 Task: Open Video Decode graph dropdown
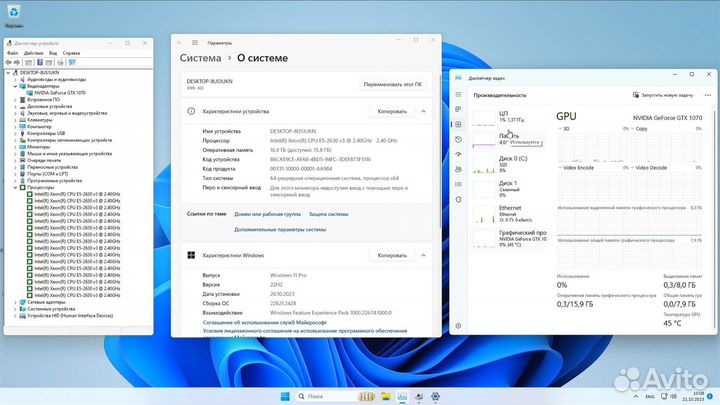(648, 168)
